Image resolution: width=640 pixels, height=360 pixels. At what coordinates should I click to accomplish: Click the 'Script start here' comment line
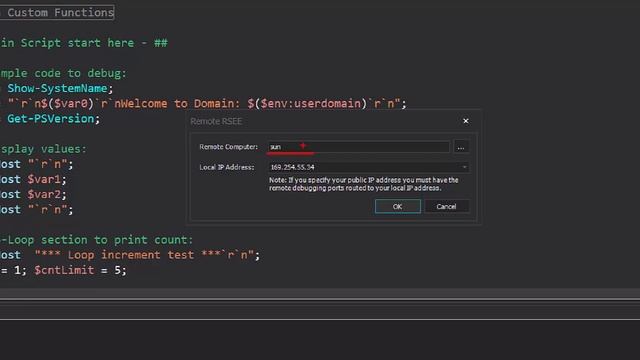(x=84, y=43)
